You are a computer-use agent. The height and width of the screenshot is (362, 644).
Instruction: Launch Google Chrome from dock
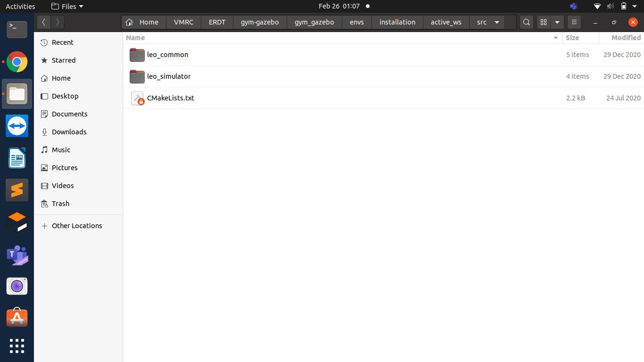[17, 62]
